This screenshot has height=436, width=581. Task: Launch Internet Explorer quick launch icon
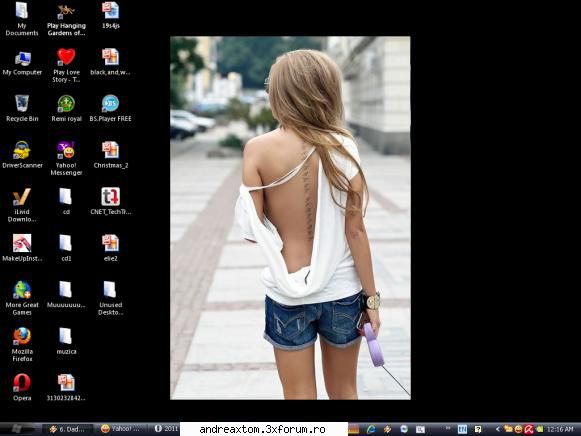click(x=371, y=429)
